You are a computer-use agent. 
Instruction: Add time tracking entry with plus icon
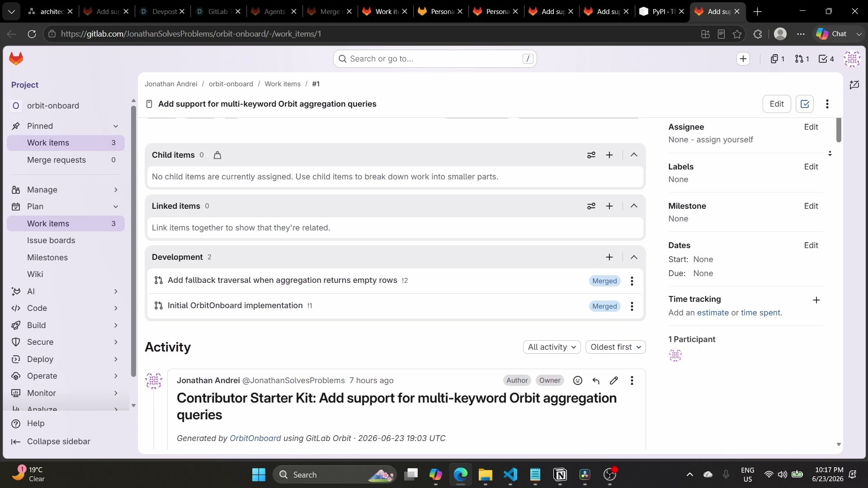[x=816, y=300]
